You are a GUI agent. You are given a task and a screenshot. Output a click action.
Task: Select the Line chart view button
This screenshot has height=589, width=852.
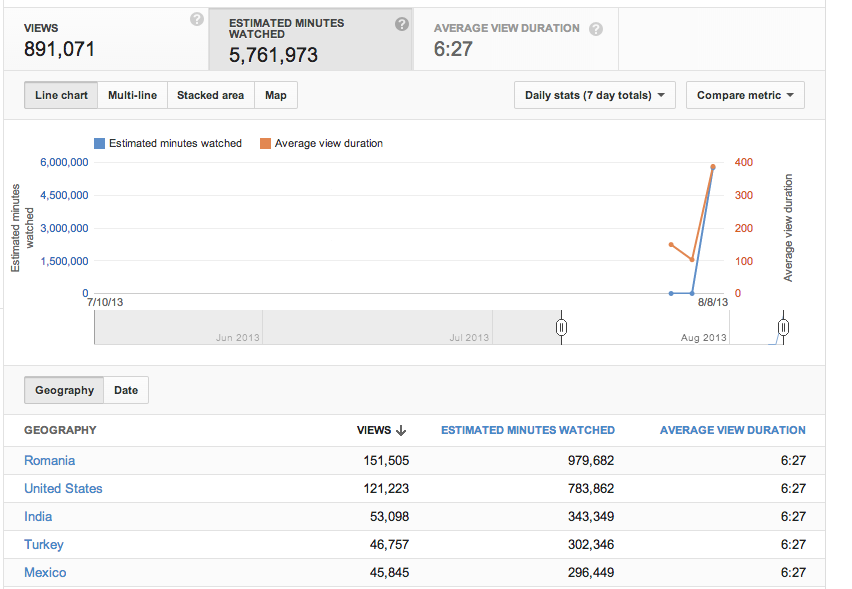tap(61, 95)
